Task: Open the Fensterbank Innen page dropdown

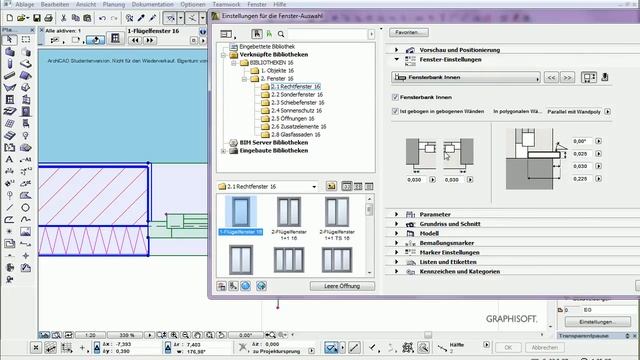Action: [x=466, y=77]
